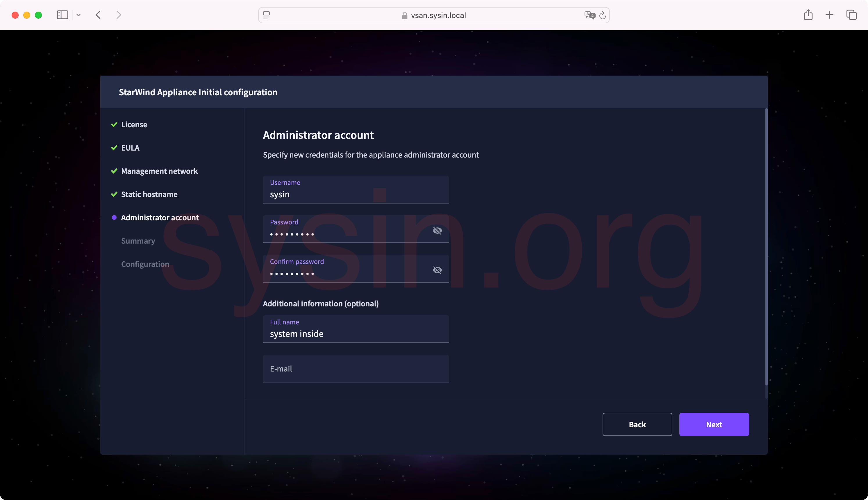Click the Username field containing sysin
868x500 pixels.
click(x=356, y=189)
